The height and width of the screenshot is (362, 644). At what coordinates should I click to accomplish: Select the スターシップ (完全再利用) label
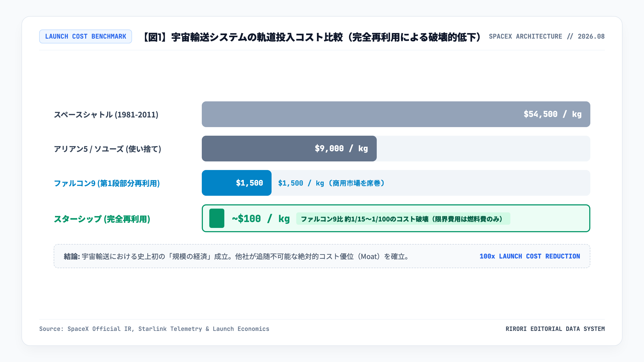(102, 219)
